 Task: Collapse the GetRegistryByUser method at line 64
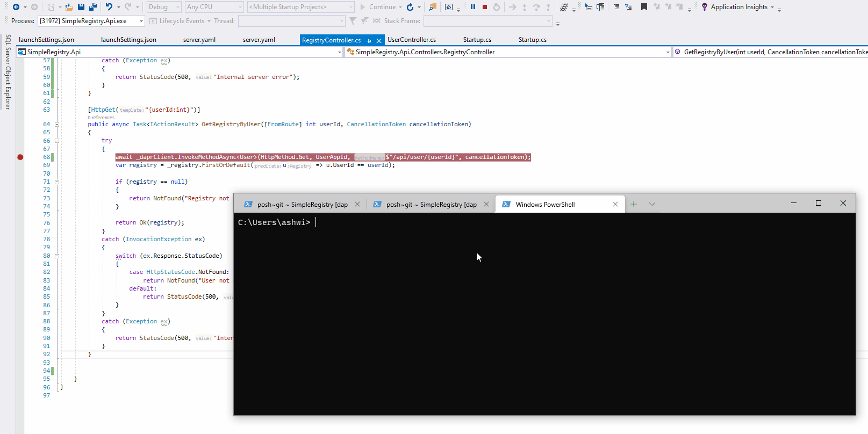pyautogui.click(x=56, y=124)
